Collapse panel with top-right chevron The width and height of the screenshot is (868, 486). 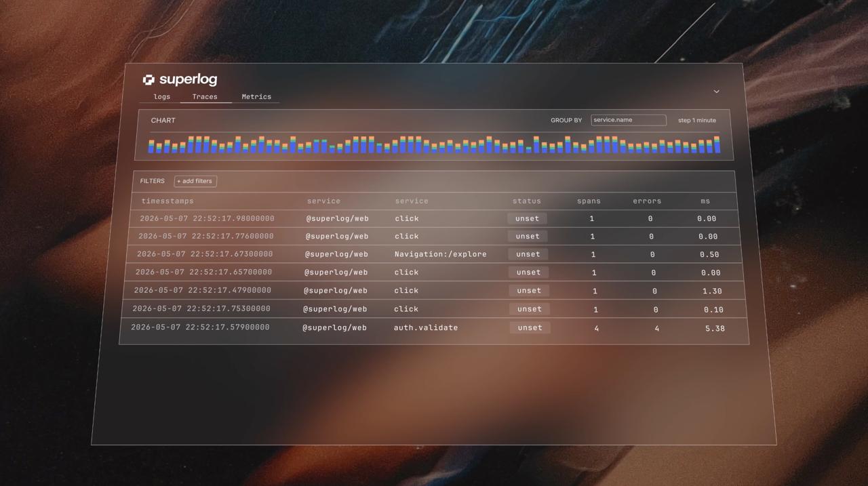716,92
